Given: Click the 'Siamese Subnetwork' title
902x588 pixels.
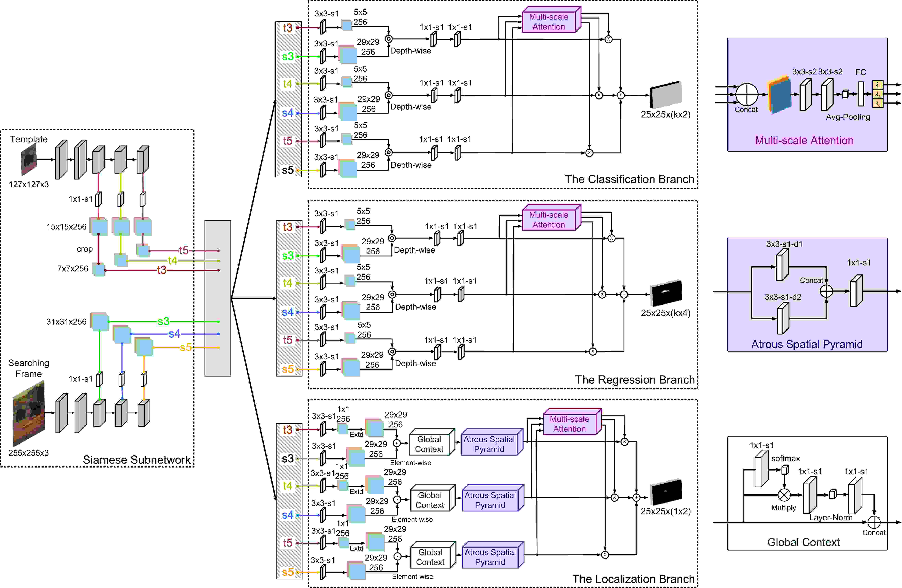Looking at the screenshot, I should pyautogui.click(x=137, y=460).
